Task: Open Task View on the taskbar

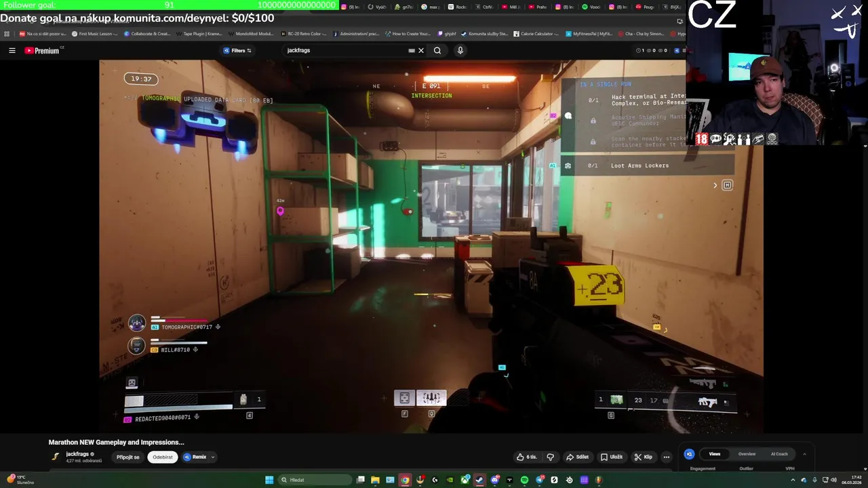Action: coord(360,480)
